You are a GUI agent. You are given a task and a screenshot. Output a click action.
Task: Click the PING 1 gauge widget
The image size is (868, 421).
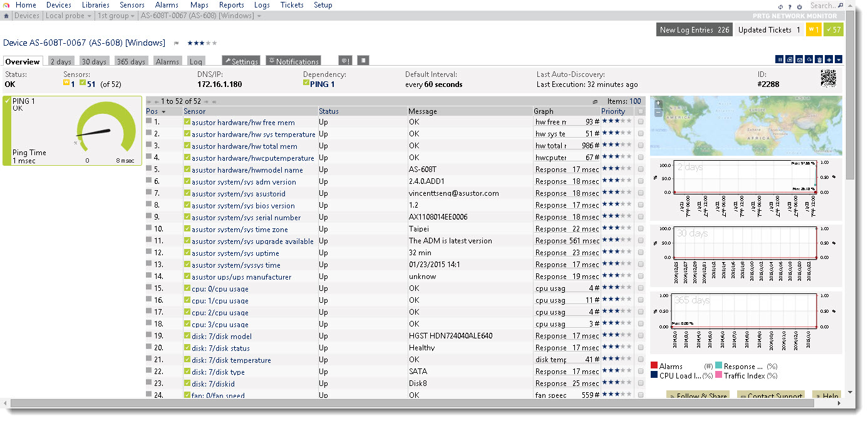coord(72,131)
